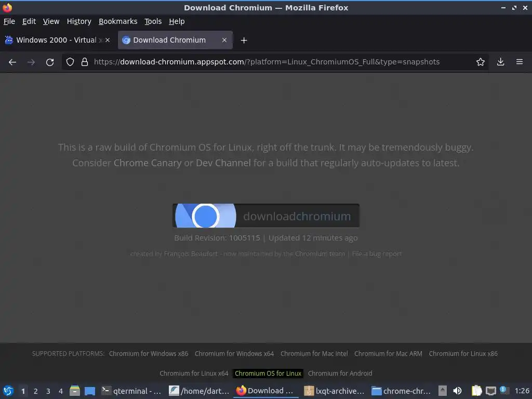View site security padlock info
532x399 pixels.
coord(85,62)
